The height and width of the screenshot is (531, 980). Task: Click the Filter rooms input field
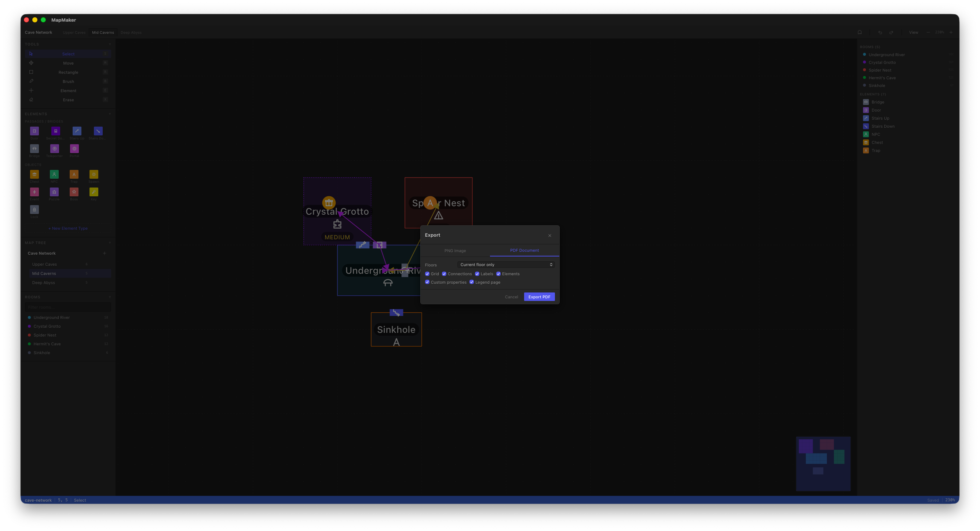pos(68,307)
